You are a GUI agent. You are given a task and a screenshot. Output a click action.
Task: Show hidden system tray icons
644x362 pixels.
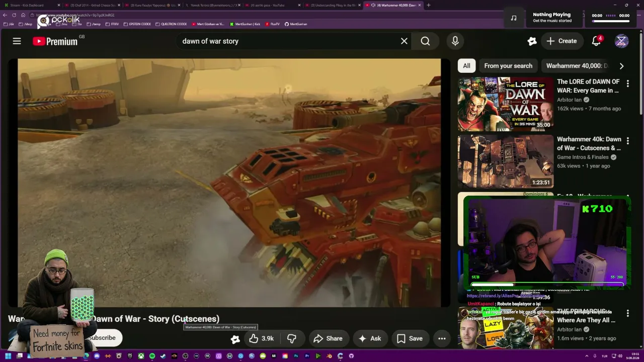pos(587,356)
